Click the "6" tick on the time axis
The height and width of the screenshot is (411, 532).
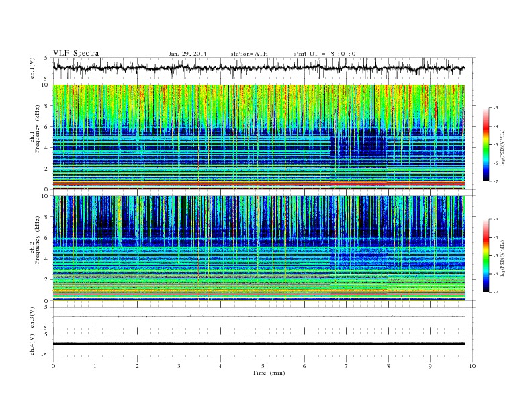point(304,366)
